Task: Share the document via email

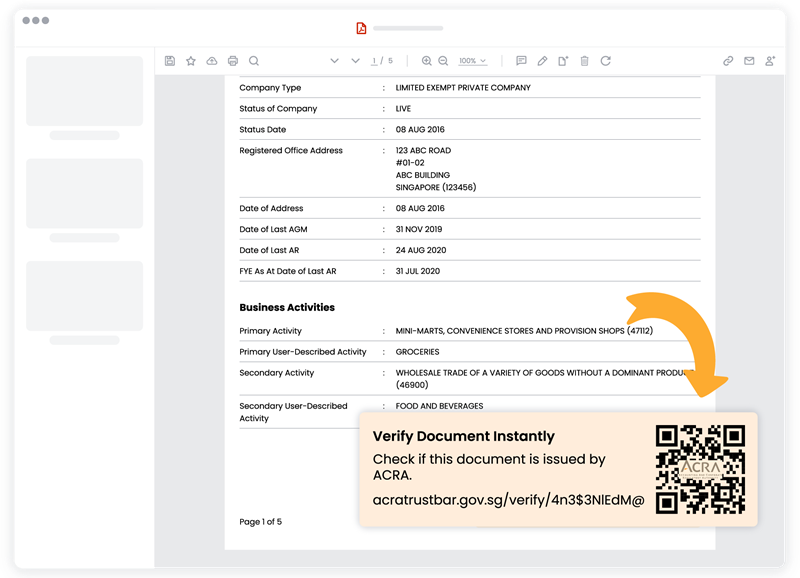Action: coord(749,61)
